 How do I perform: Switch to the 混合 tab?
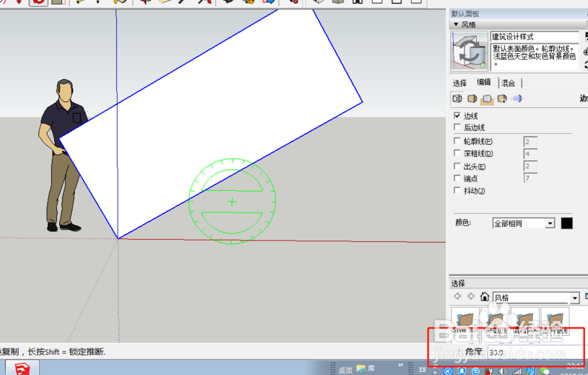pyautogui.click(x=509, y=83)
